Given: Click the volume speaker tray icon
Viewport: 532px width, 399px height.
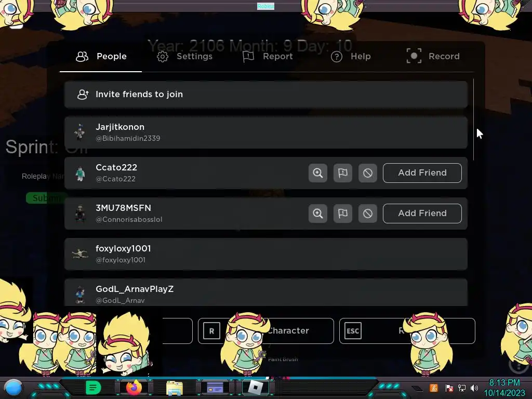Looking at the screenshot, I should pos(474,388).
